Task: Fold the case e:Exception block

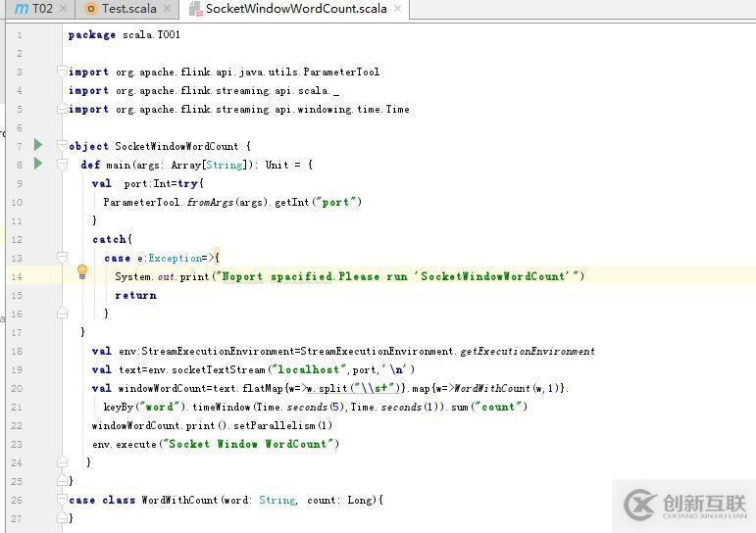Action: coord(63,258)
